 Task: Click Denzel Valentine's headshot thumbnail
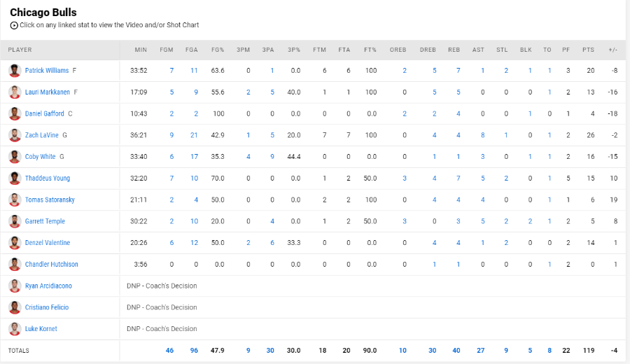15,243
